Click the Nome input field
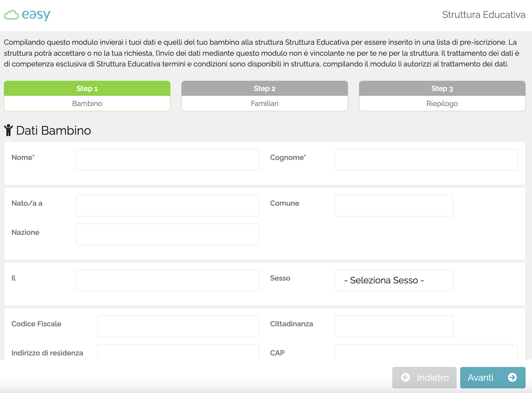The height and width of the screenshot is (393, 532). pos(168,160)
